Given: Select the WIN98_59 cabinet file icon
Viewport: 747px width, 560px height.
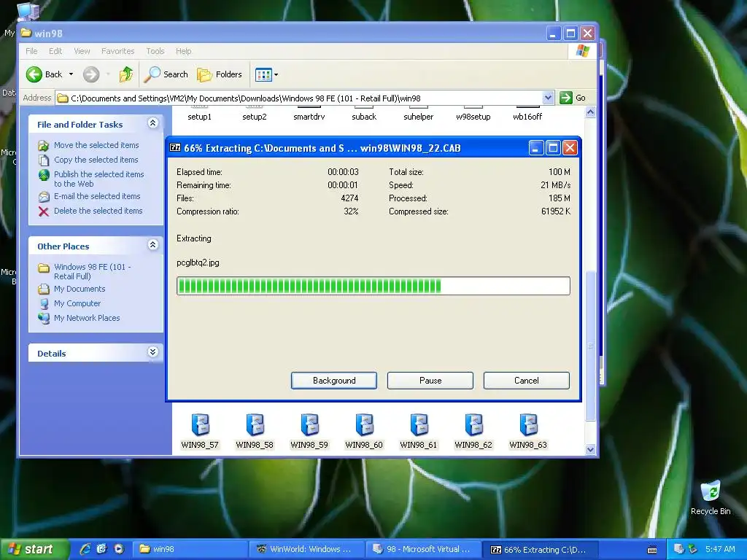Looking at the screenshot, I should pos(309,424).
